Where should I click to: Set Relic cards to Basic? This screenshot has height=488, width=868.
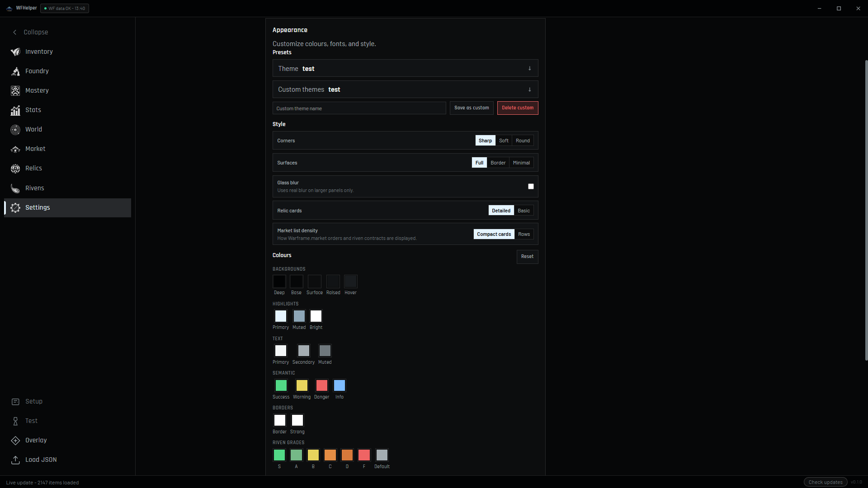pyautogui.click(x=524, y=211)
